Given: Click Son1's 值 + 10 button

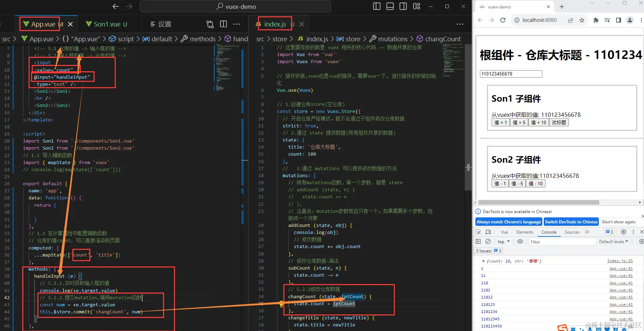Looking at the screenshot, I should (538, 122).
